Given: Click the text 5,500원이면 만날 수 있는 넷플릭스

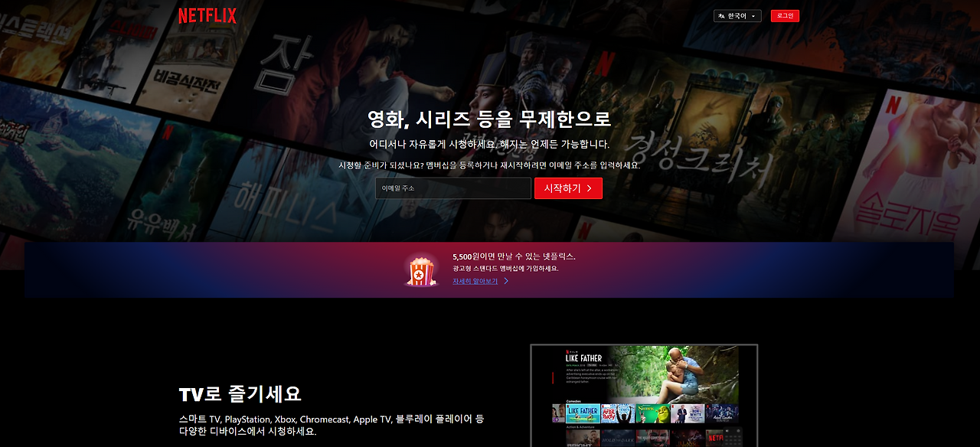Looking at the screenshot, I should tap(514, 256).
